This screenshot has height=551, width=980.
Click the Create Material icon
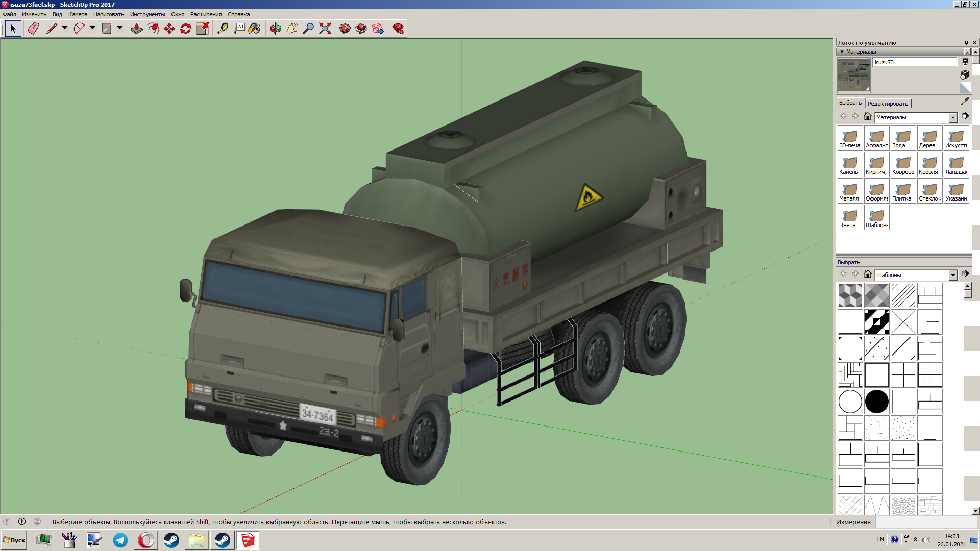click(965, 74)
